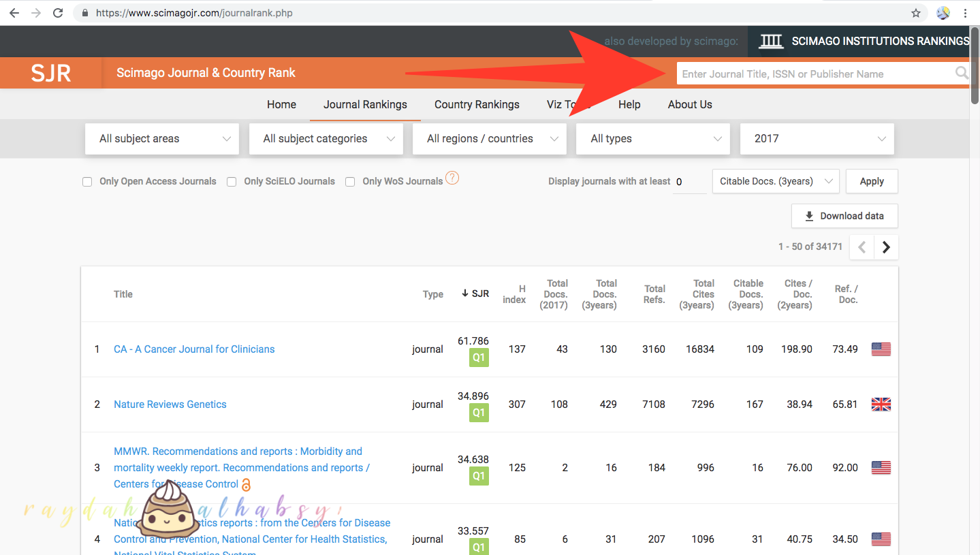
Task: Bookmark this page with the star
Action: click(x=916, y=13)
